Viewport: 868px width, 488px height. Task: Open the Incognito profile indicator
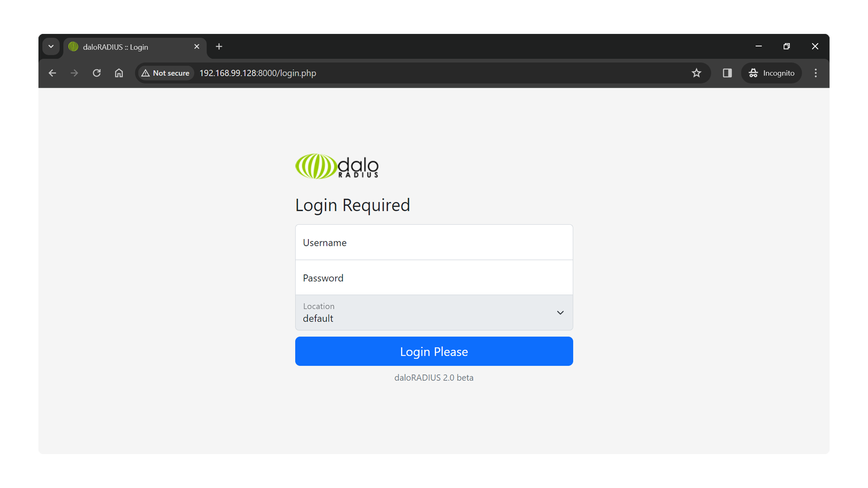(x=771, y=73)
